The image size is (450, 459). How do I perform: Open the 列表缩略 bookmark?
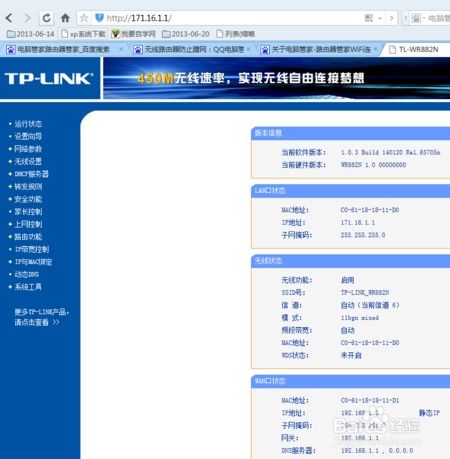pos(235,34)
